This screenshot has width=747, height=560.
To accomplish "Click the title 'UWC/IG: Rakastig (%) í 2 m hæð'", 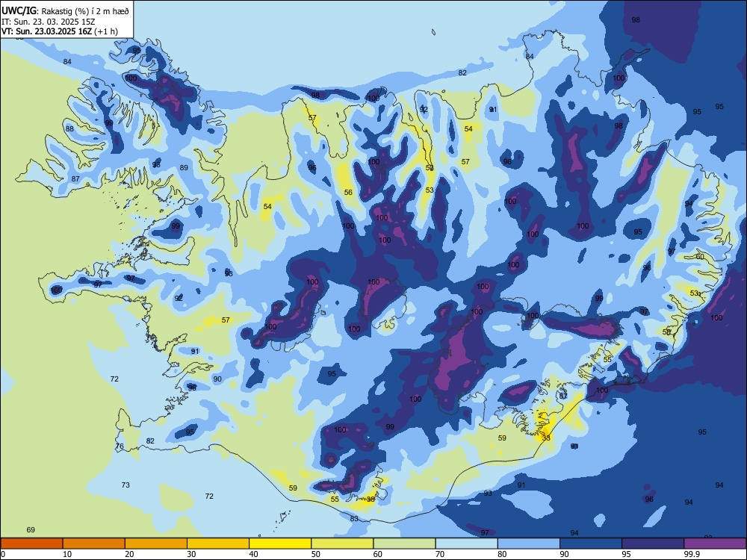I will pyautogui.click(x=65, y=11).
